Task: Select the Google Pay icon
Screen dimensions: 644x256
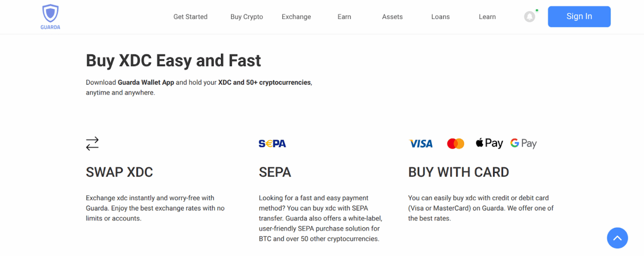Action: pyautogui.click(x=523, y=143)
